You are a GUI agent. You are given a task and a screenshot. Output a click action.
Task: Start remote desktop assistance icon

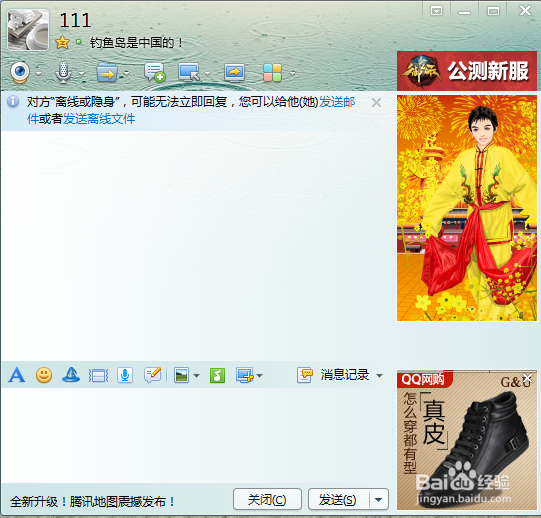point(189,72)
